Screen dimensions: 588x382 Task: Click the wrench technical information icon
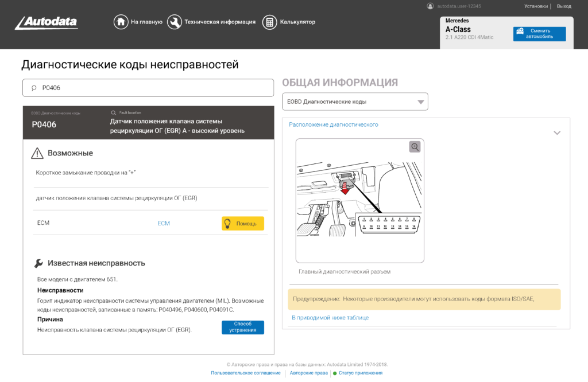tap(175, 22)
